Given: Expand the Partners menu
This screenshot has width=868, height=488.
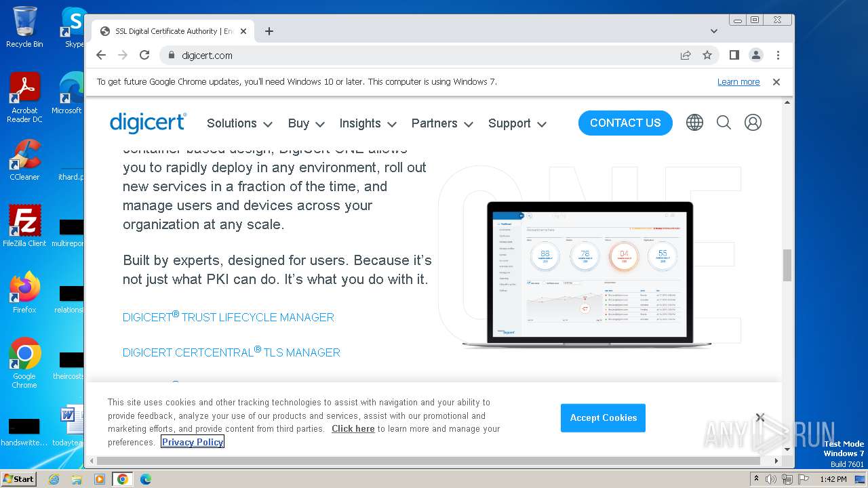Looking at the screenshot, I should [x=442, y=123].
